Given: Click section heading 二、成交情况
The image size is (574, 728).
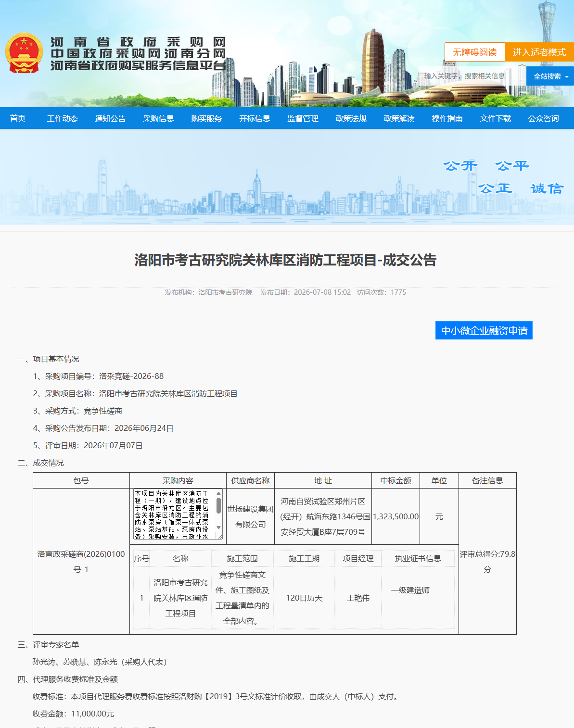Looking at the screenshot, I should [x=40, y=463].
